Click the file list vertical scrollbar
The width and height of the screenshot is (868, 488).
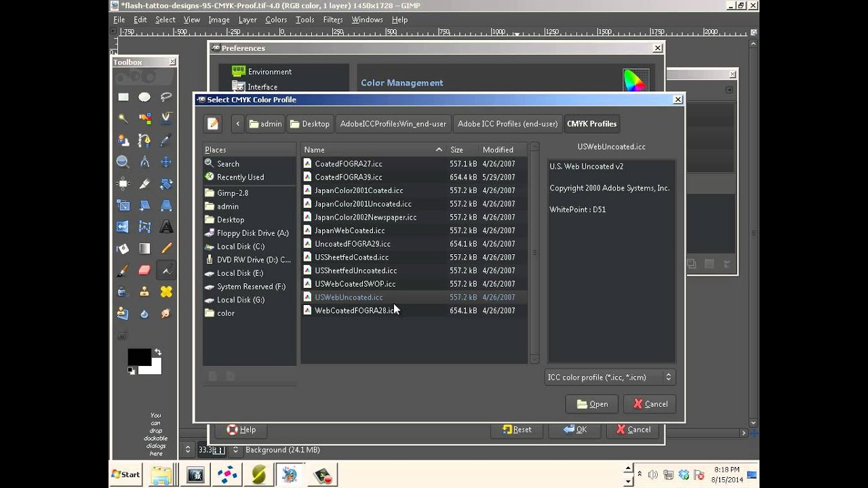[534, 253]
